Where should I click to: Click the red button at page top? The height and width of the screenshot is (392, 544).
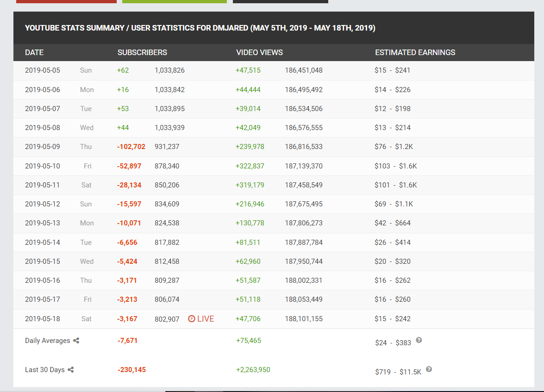click(x=66, y=1)
